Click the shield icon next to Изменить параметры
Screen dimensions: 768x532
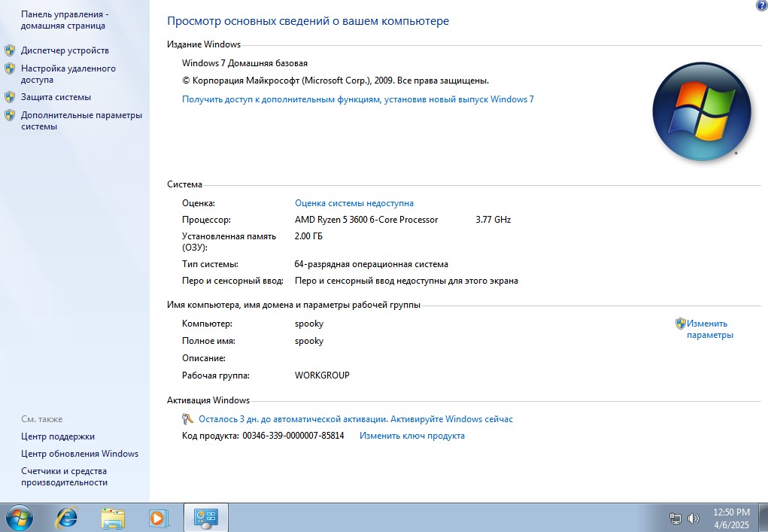tap(680, 324)
